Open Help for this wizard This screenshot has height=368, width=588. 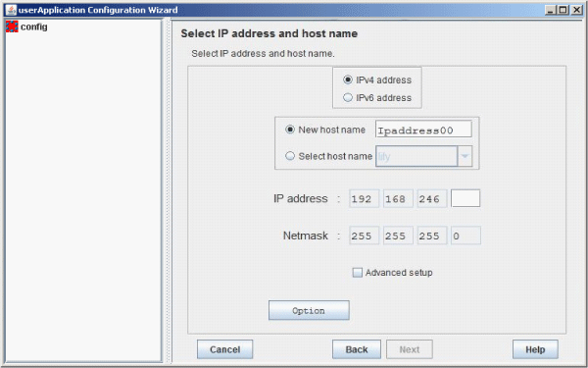point(535,349)
